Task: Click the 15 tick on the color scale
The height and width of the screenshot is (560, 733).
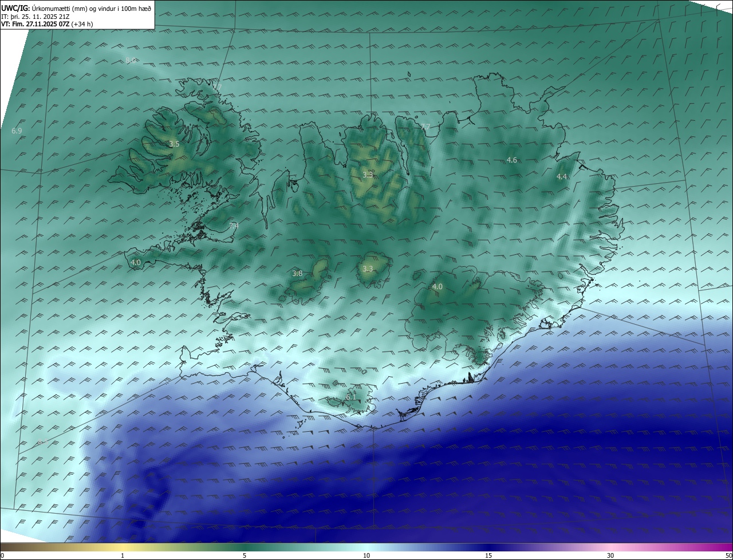Action: coord(488,555)
